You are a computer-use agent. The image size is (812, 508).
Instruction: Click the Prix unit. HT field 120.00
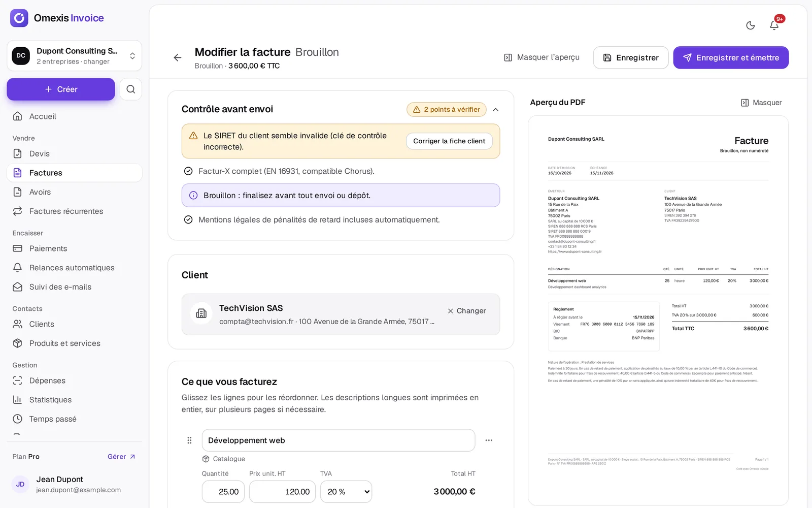(x=283, y=492)
